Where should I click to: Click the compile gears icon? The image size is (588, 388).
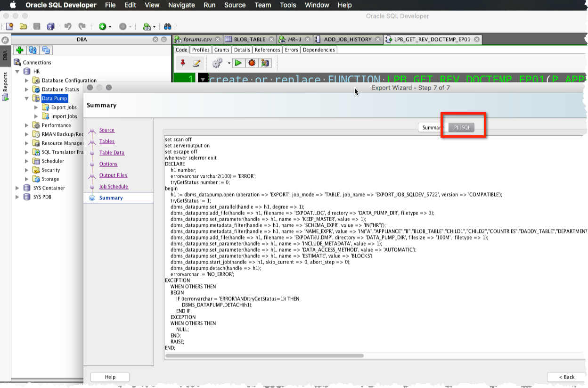pos(217,63)
